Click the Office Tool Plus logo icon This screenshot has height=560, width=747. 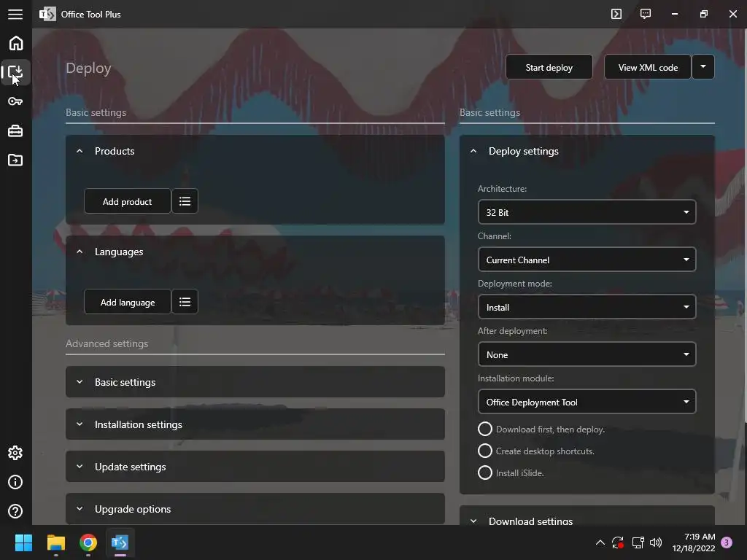tap(47, 15)
